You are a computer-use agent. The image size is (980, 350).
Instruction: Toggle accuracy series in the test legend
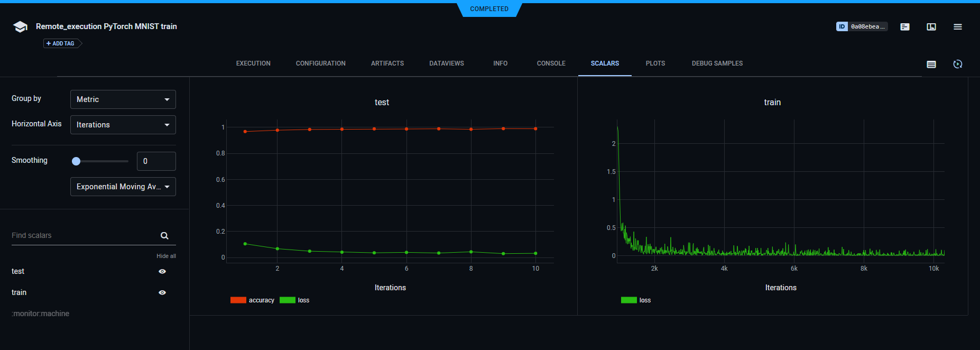click(253, 300)
